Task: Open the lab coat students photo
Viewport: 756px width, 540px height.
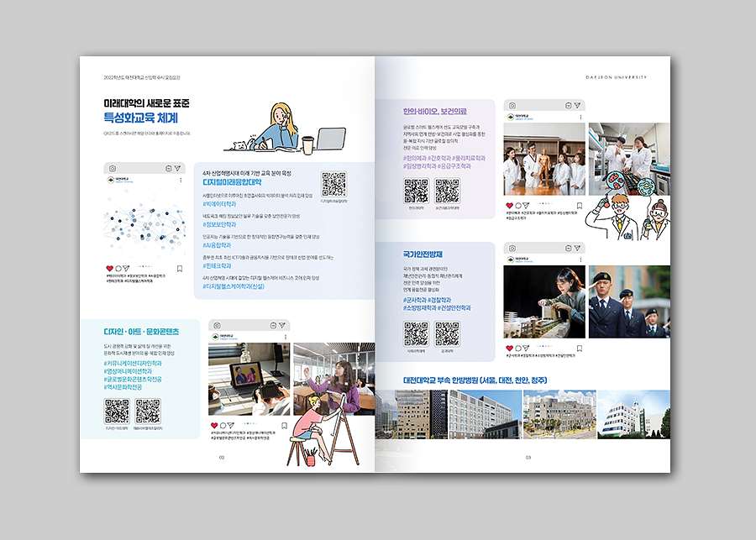Action: tap(629, 159)
